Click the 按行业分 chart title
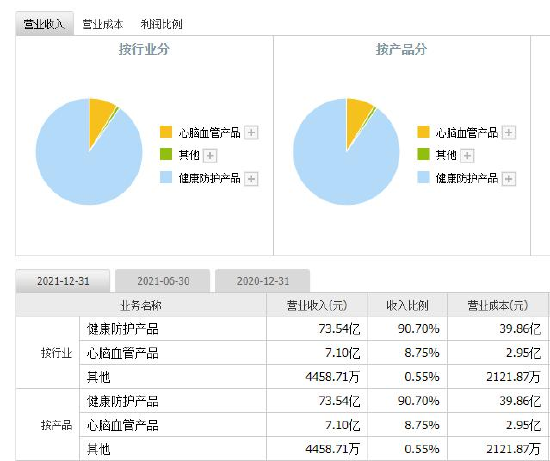 (144, 49)
